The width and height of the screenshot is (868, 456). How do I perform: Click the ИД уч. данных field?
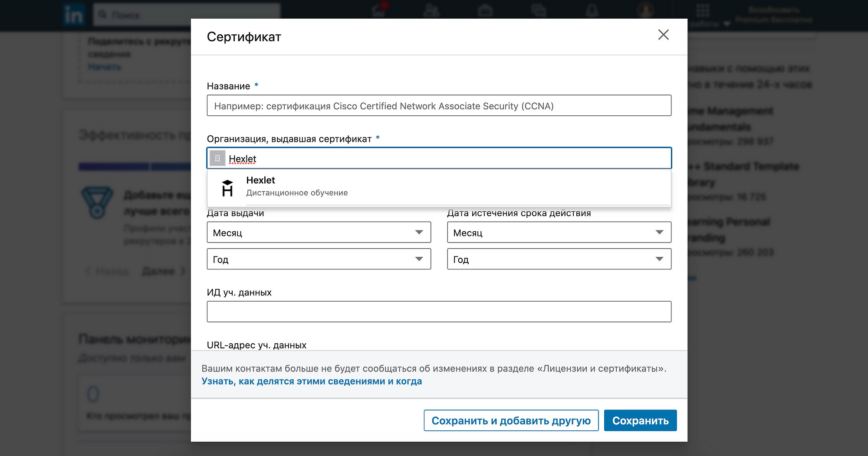click(x=439, y=312)
